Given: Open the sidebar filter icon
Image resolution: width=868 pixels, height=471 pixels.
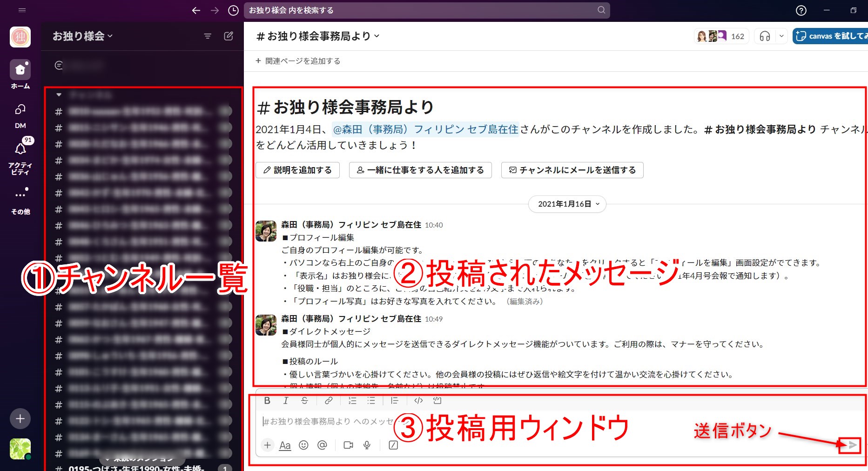Looking at the screenshot, I should pyautogui.click(x=208, y=36).
